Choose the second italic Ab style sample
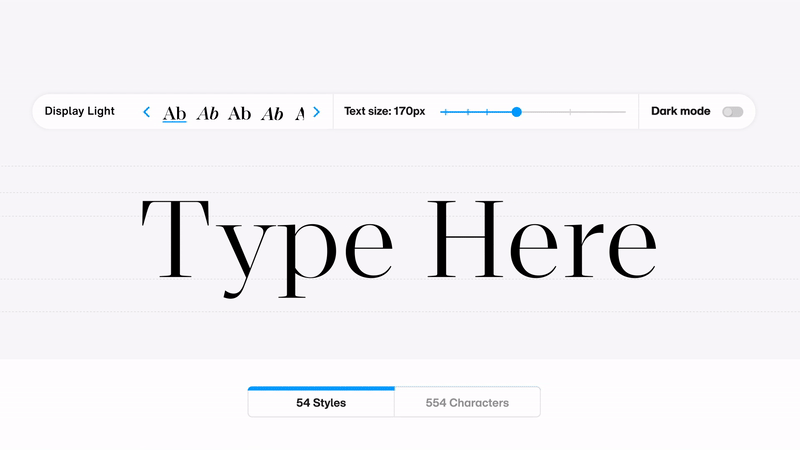 [207, 113]
